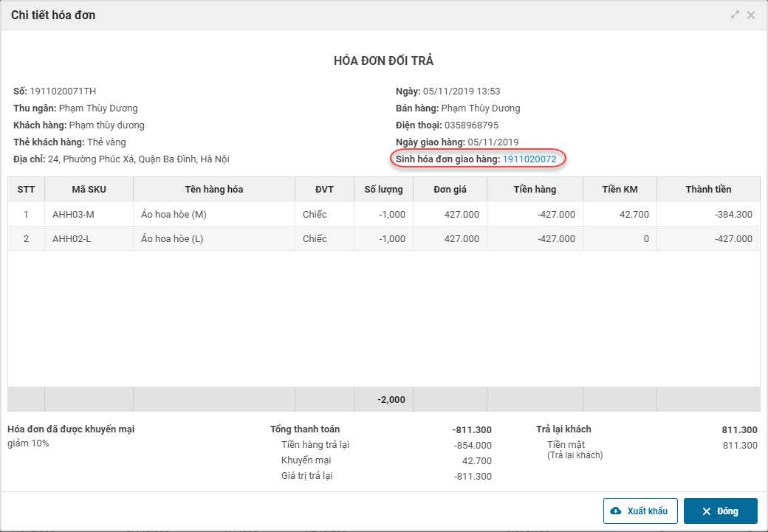Click the Xuất khẩu export button

(640, 511)
